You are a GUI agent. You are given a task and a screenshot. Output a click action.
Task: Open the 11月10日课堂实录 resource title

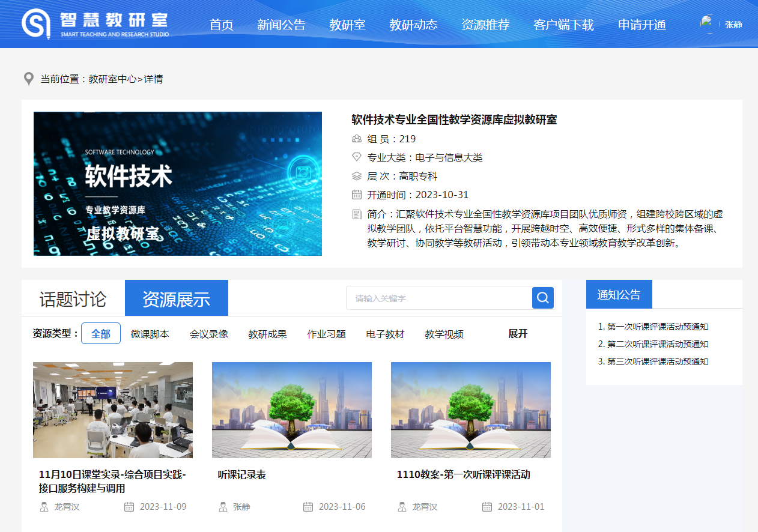pos(113,482)
